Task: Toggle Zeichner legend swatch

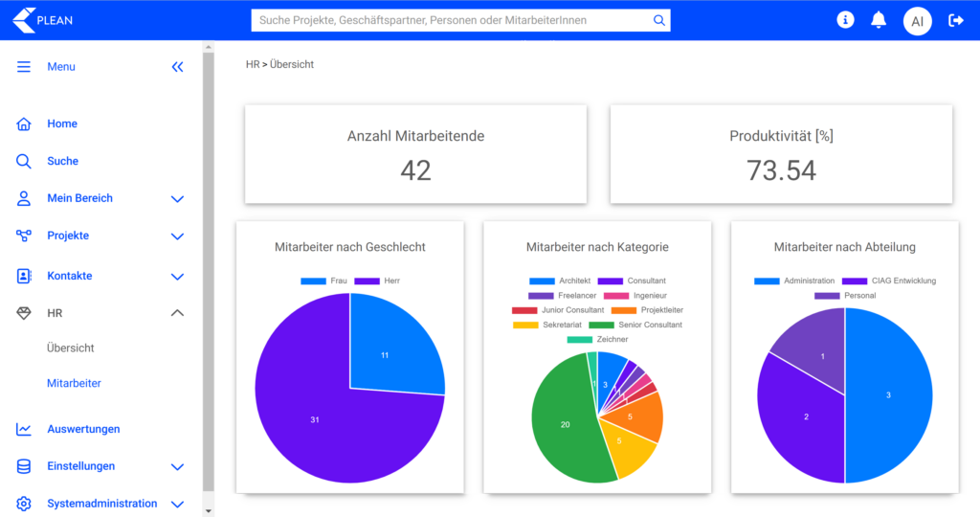Action: [x=579, y=340]
